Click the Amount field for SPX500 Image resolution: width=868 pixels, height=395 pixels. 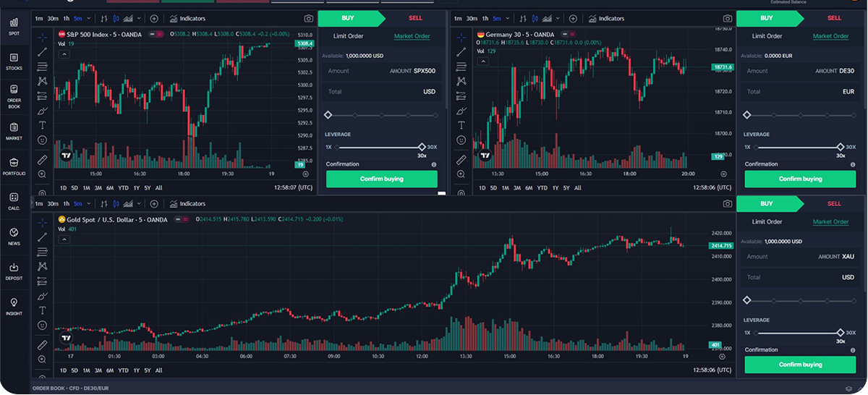tap(382, 71)
